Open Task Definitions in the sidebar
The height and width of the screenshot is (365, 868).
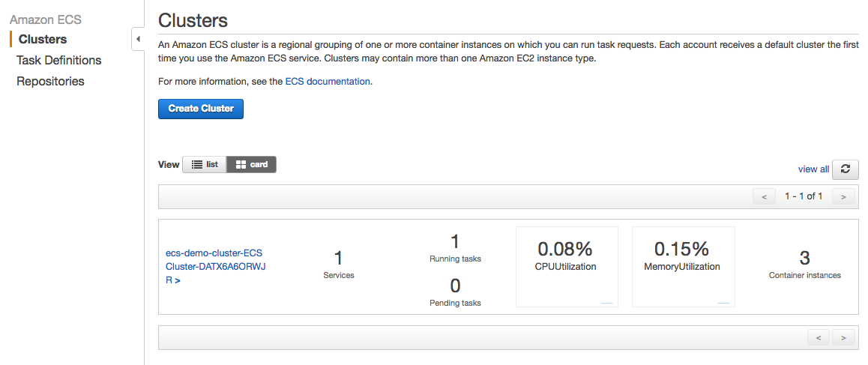click(x=58, y=61)
